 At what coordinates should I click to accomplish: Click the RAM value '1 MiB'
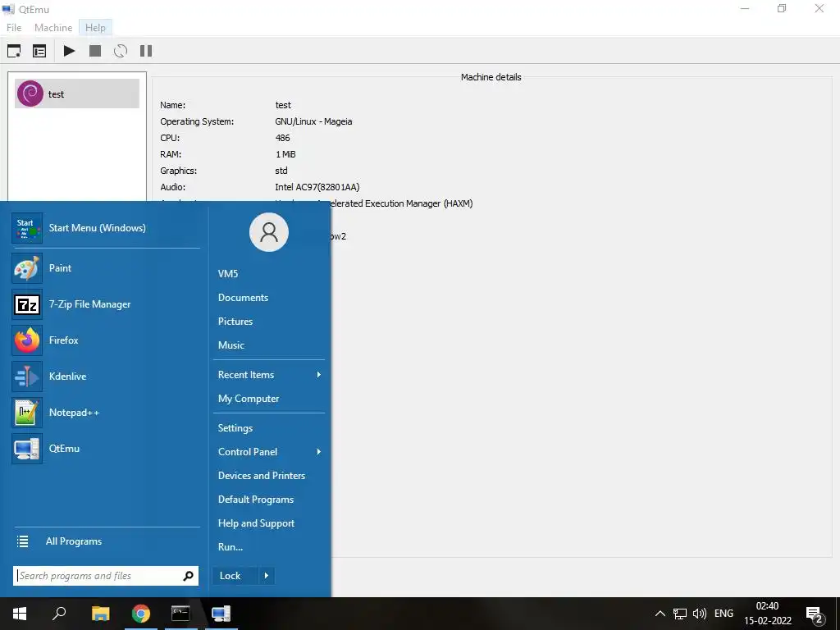[x=285, y=154]
